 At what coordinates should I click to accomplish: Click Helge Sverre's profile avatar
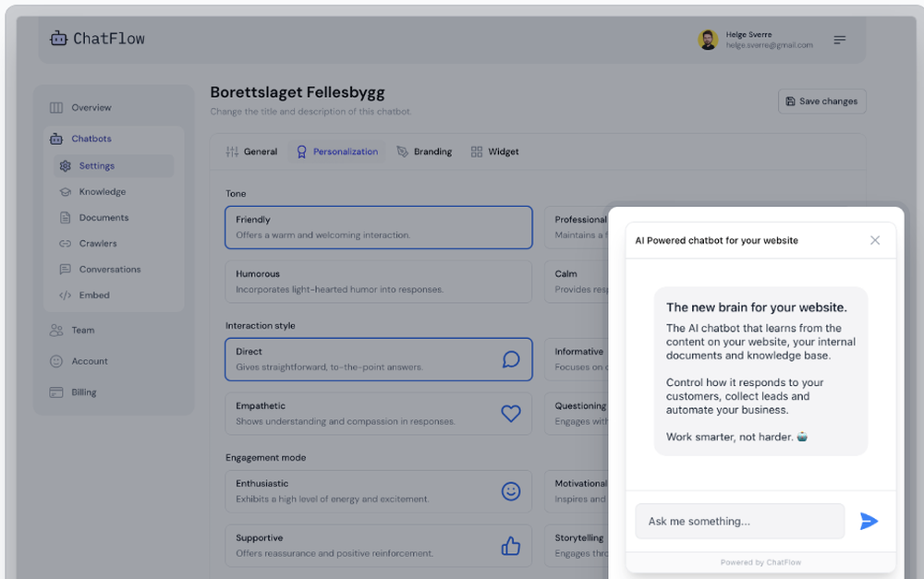[x=708, y=40]
